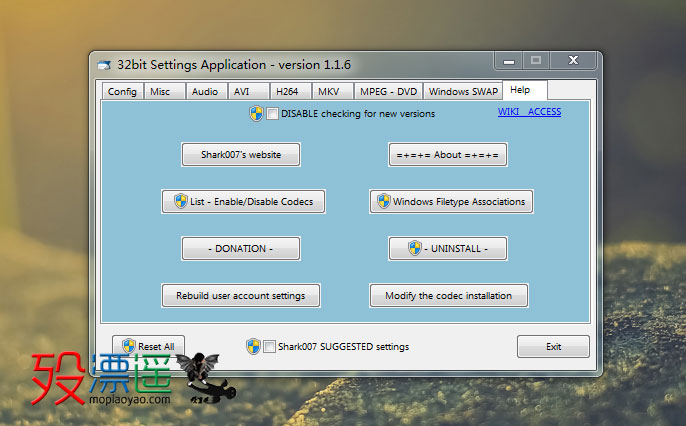Image resolution: width=686 pixels, height=426 pixels.
Task: Click shield icon beside SUGGESTED settings checkbox
Action: pyautogui.click(x=253, y=346)
